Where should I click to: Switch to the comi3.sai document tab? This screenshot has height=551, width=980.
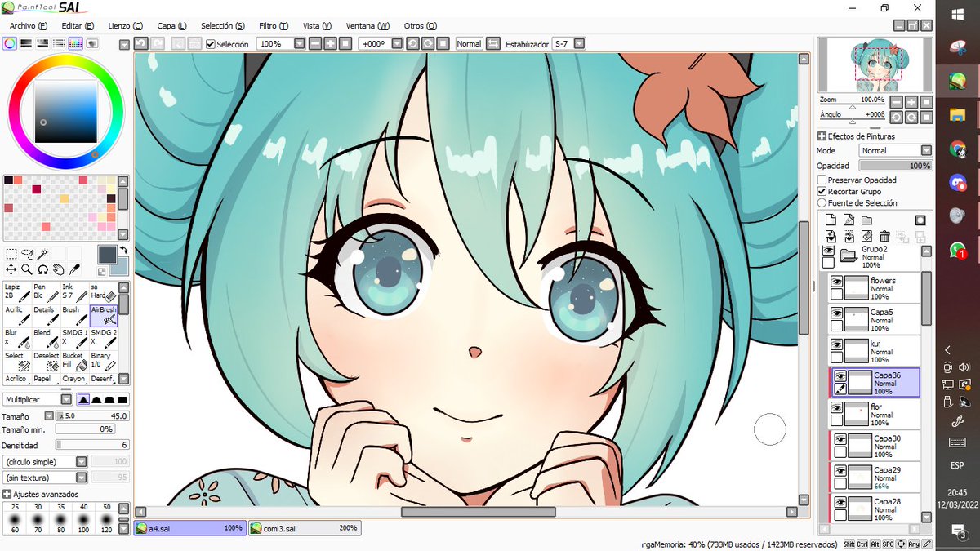[x=304, y=528]
